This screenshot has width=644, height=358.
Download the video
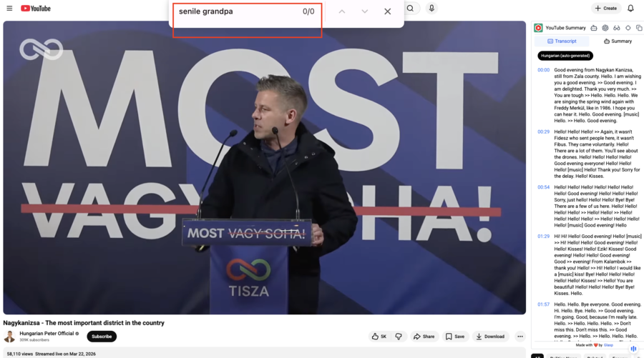point(490,337)
